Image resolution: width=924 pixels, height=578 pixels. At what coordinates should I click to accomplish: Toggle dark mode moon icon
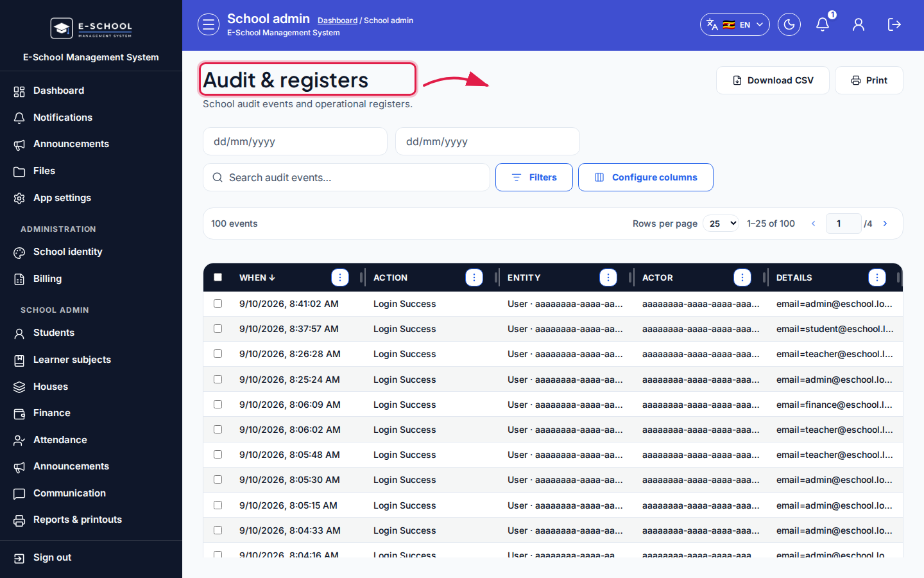(x=789, y=24)
